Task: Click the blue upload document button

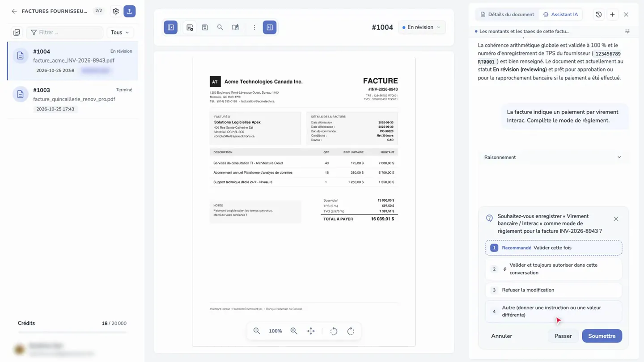Action: (x=129, y=11)
